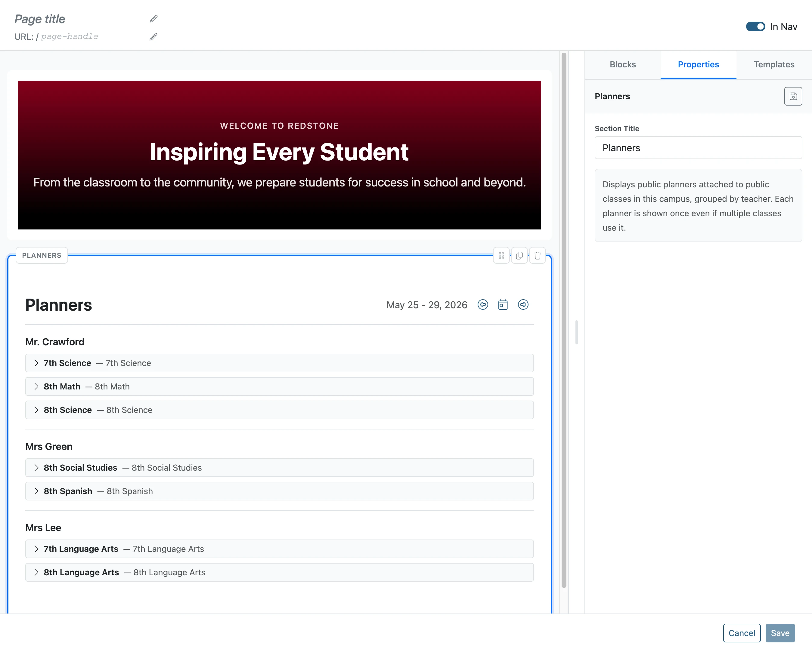Image resolution: width=812 pixels, height=652 pixels.
Task: Click the hero subtitle about classroom and community
Action: pyautogui.click(x=280, y=182)
